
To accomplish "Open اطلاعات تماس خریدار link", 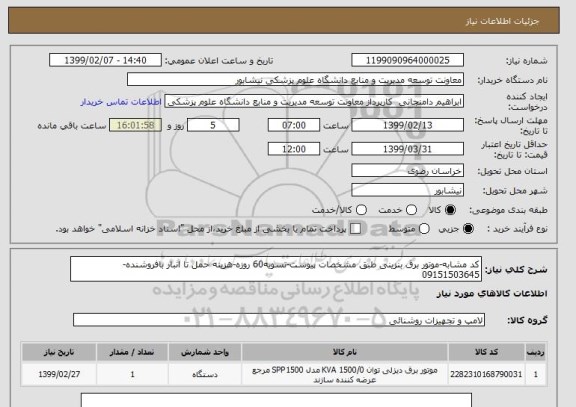I will pyautogui.click(x=121, y=102).
